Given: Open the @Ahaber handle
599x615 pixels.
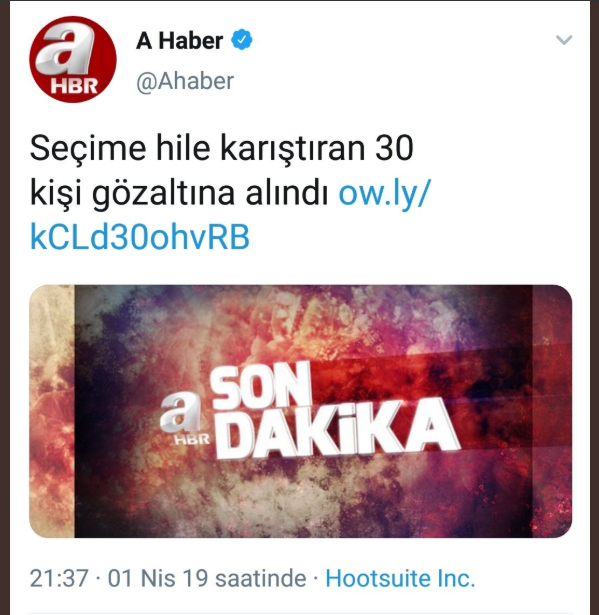Looking at the screenshot, I should (x=185, y=81).
